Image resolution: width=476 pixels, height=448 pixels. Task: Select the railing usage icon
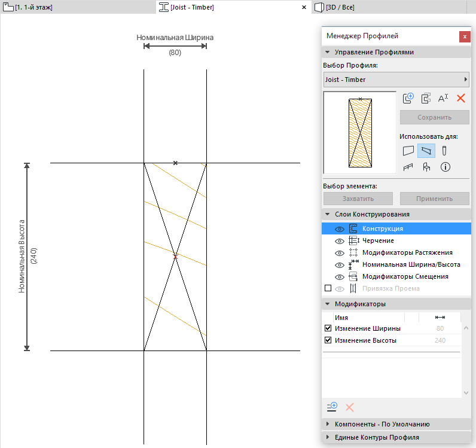pyautogui.click(x=408, y=167)
